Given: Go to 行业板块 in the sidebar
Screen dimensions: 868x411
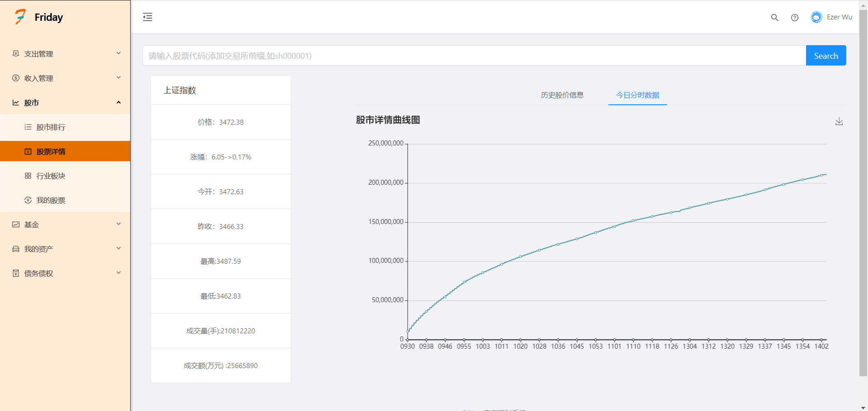Looking at the screenshot, I should point(51,176).
